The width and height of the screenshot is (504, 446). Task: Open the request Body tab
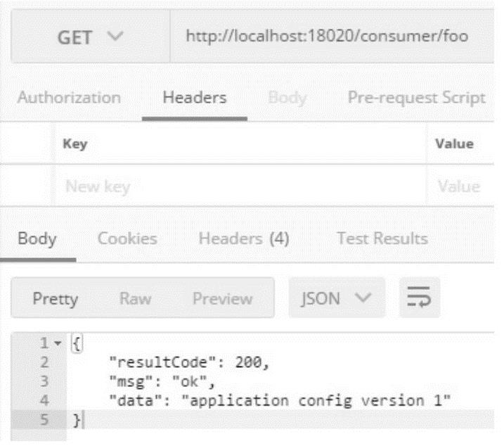pos(287,98)
